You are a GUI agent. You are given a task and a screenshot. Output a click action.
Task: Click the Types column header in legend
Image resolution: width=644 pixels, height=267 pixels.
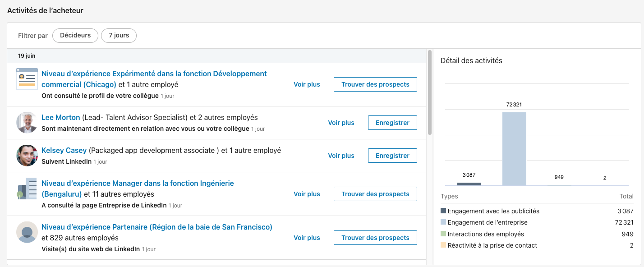[x=449, y=196]
